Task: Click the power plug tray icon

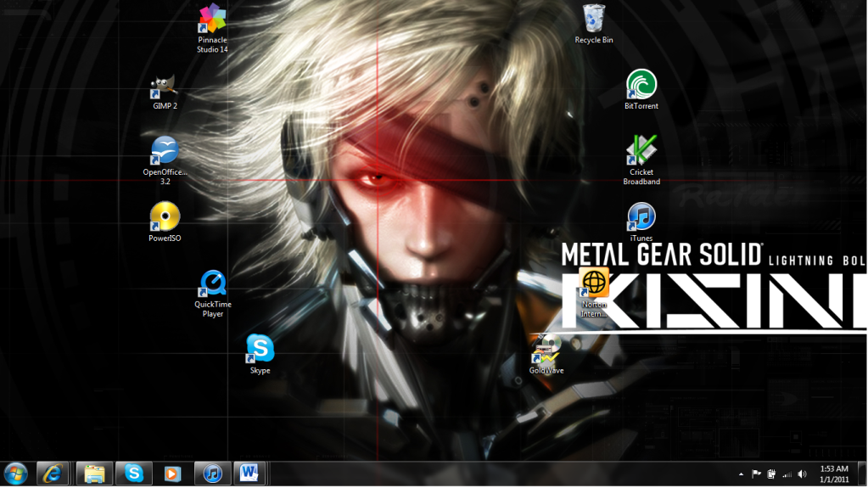Action: (771, 474)
